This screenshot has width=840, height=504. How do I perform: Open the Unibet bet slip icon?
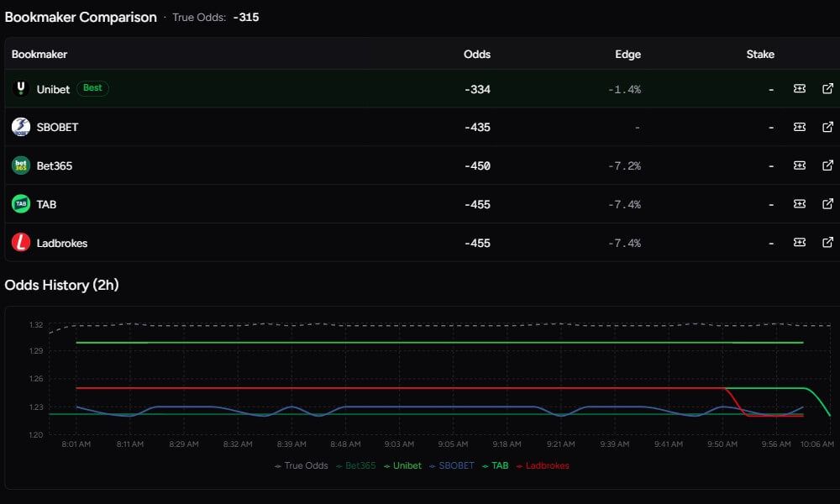(799, 88)
